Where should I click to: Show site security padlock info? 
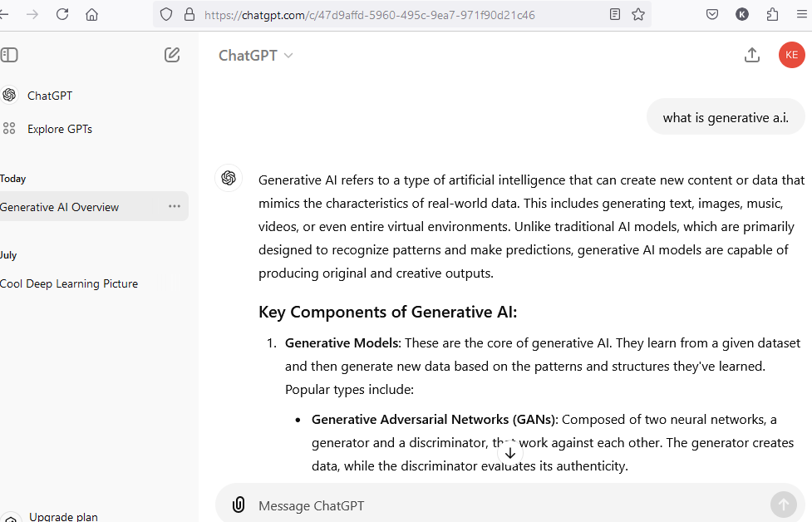point(189,14)
